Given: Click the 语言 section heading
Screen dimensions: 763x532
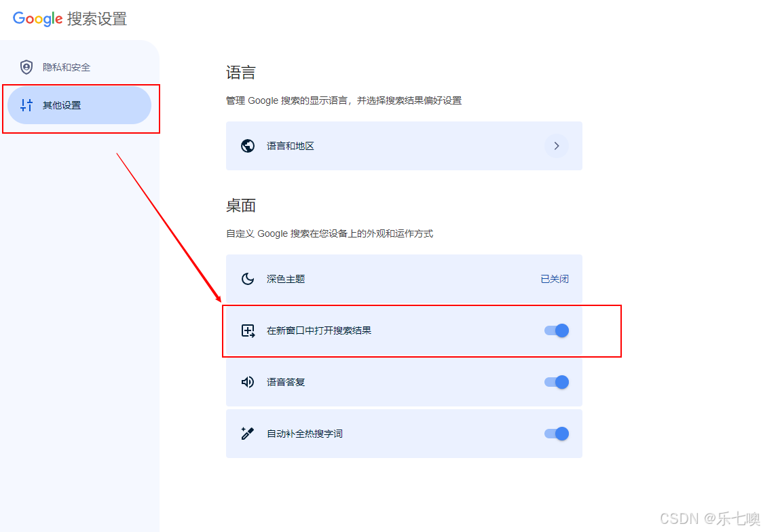Looking at the screenshot, I should click(241, 73).
